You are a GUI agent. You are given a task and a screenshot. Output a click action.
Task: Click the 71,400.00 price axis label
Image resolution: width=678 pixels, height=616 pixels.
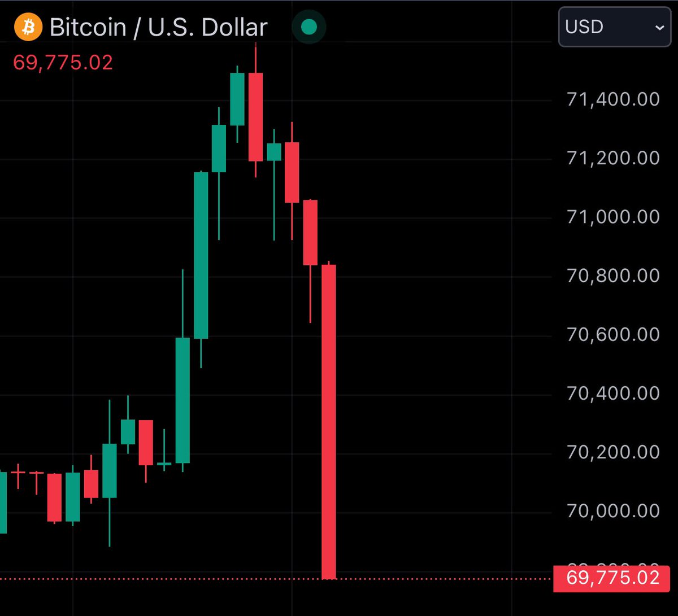click(613, 99)
